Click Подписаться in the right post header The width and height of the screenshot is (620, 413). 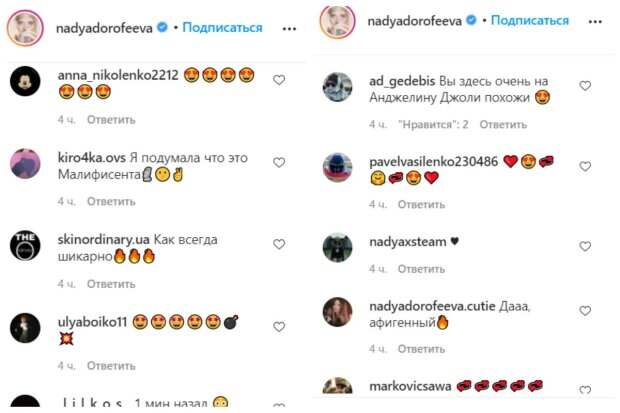click(530, 20)
